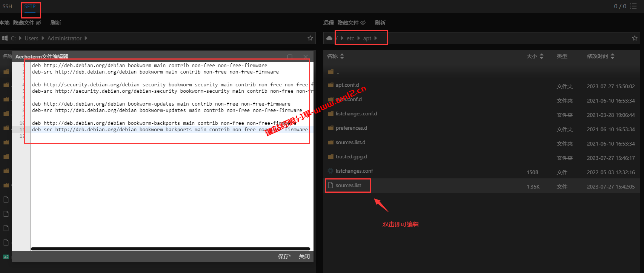
Task: Switch to the SSH tab
Action: coord(7,6)
